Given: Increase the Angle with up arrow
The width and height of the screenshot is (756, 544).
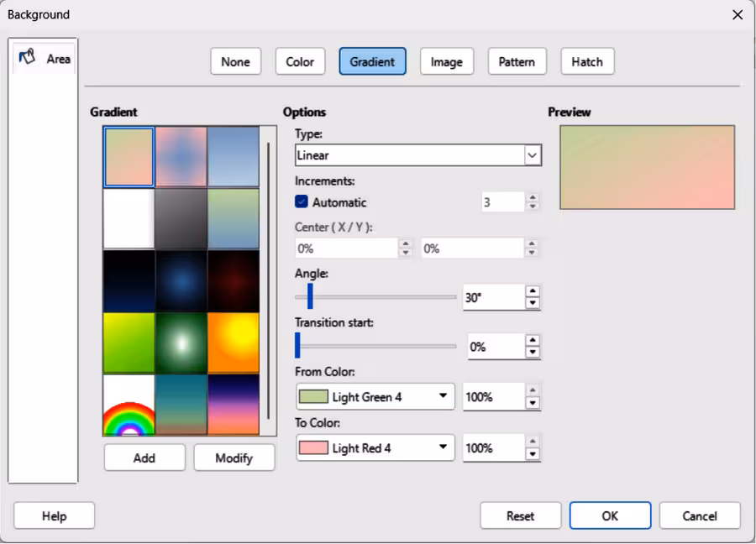Looking at the screenshot, I should 533,291.
